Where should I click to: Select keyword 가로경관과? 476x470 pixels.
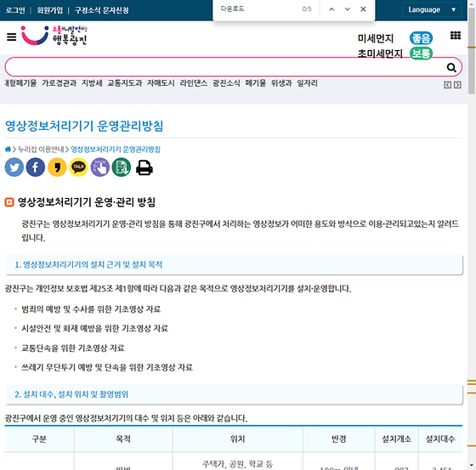(x=59, y=83)
